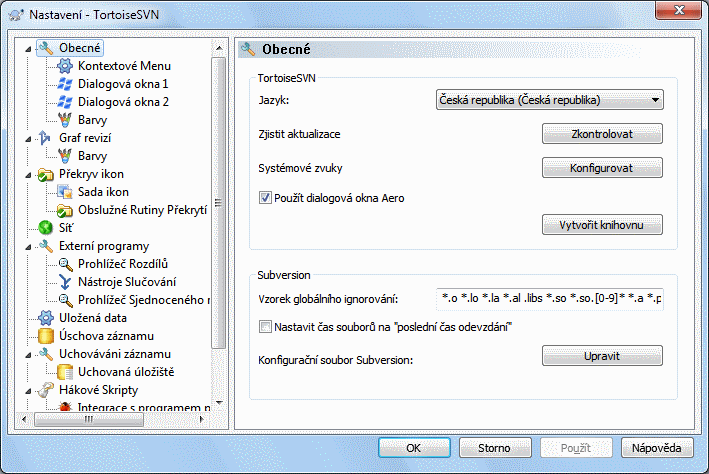Click the folder icon beside Obslužné Rutiny Překrytí
Screen dimensions: 709x474
pos(65,210)
